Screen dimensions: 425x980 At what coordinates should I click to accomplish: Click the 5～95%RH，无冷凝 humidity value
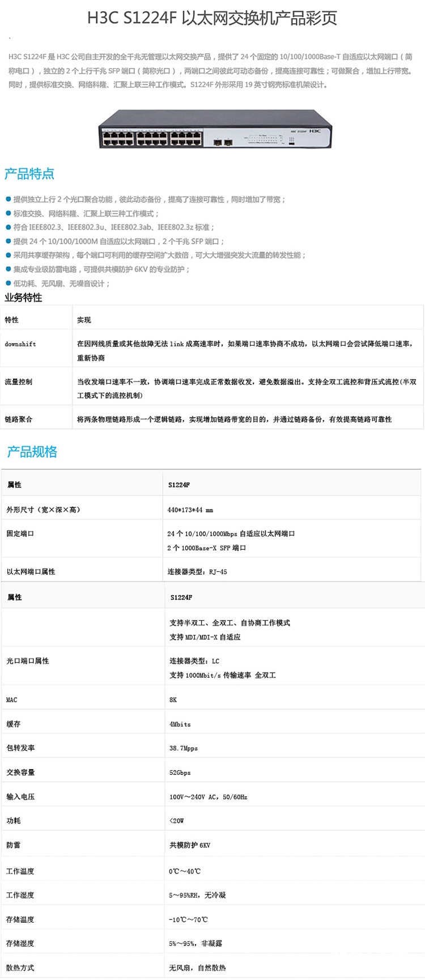pos(197,895)
